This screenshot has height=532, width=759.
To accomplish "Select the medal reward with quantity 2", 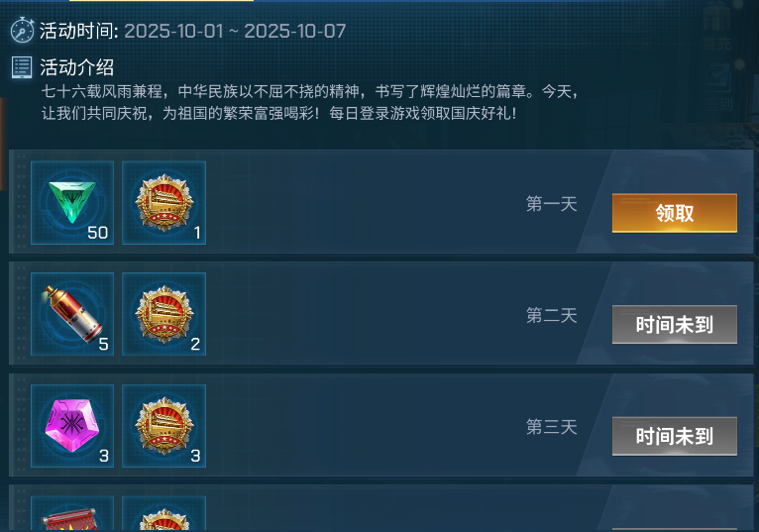I will [164, 314].
